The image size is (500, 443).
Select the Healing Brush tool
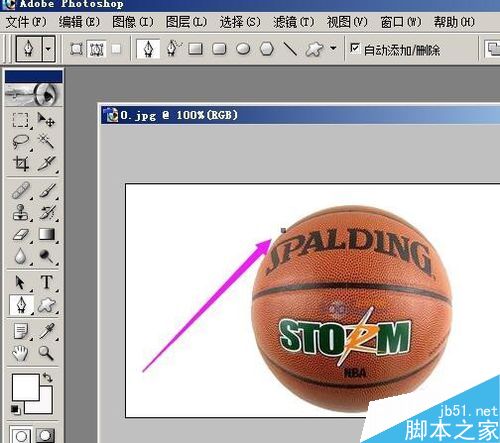pyautogui.click(x=21, y=190)
